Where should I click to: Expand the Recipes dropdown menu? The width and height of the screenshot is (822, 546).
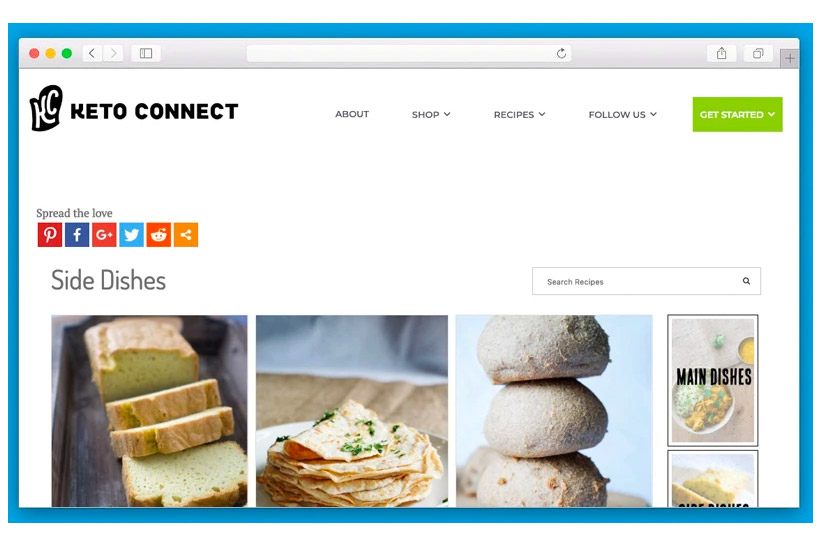pos(520,114)
